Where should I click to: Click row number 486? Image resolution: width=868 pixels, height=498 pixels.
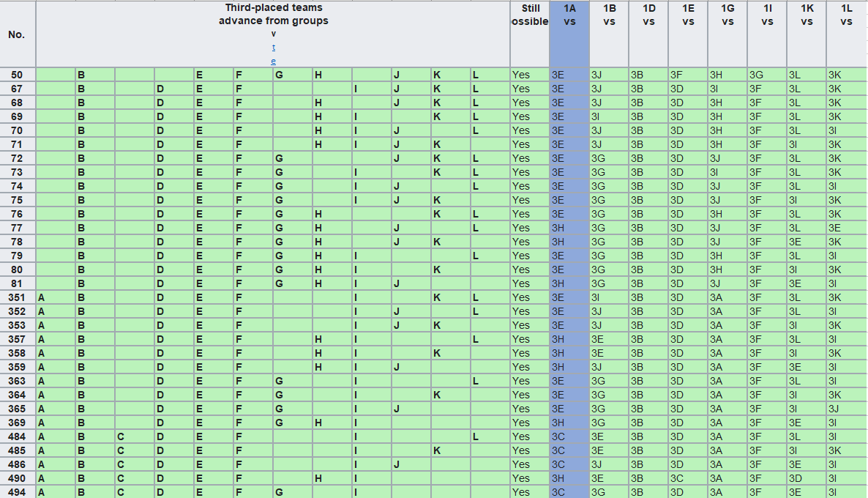[17, 464]
